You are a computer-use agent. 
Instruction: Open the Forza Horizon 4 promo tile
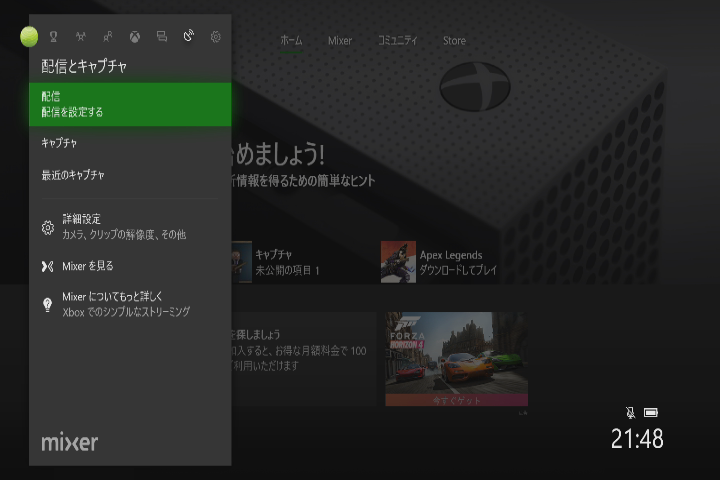pos(456,359)
